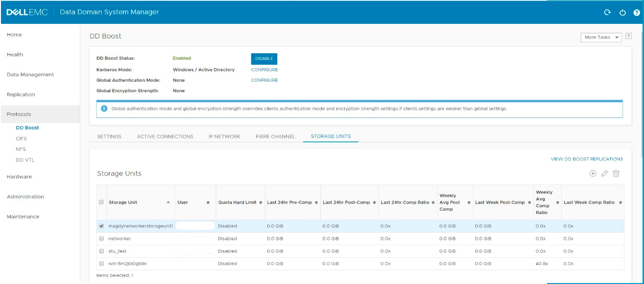Check the stu_test storage unit checkbox

[101, 251]
